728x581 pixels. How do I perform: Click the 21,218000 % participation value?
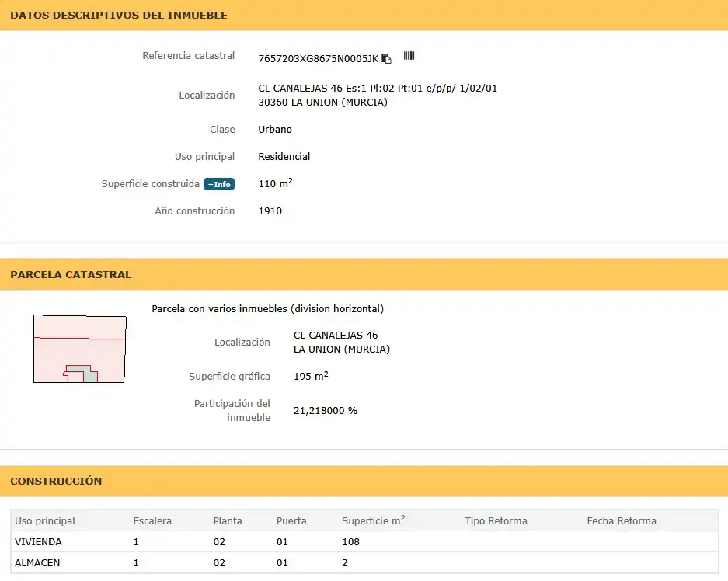coord(326,411)
